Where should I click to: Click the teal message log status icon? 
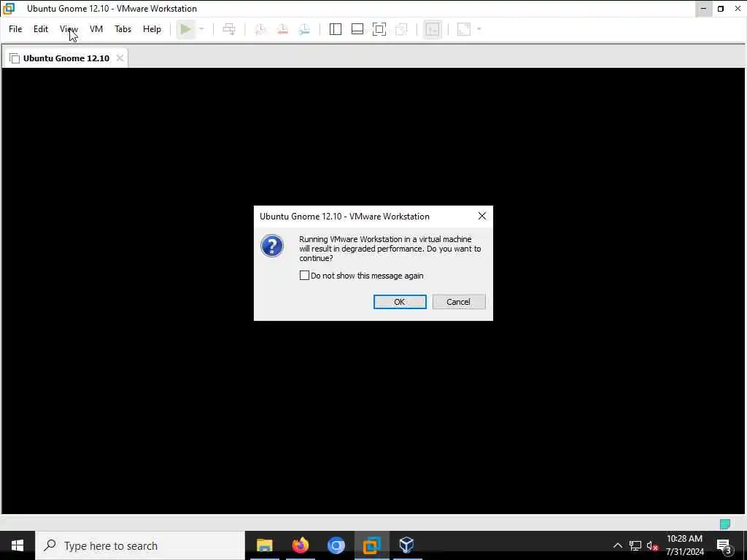(x=725, y=524)
